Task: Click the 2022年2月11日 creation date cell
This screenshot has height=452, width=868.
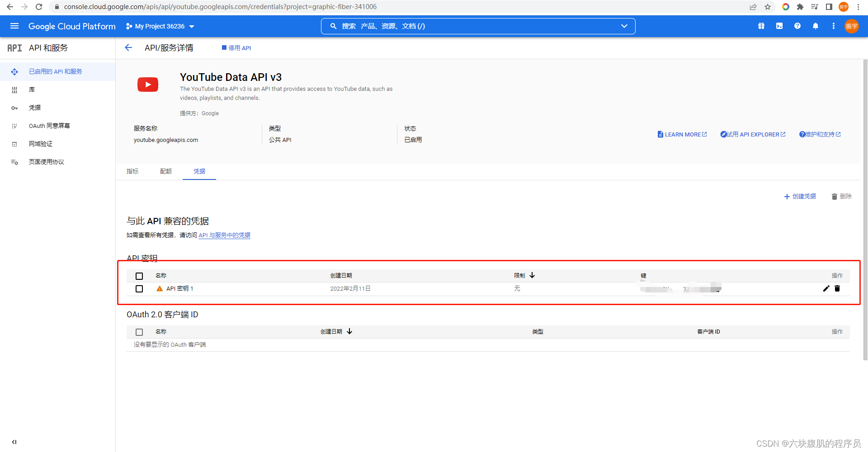Action: [350, 288]
